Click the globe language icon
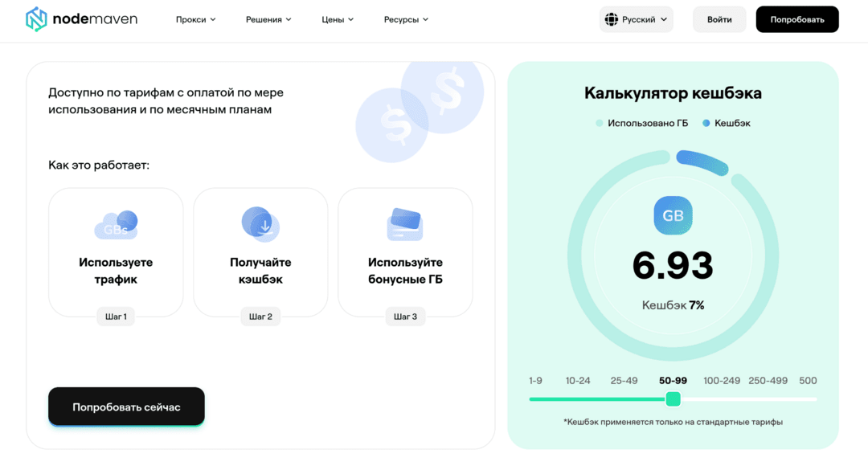The image size is (868, 474). pyautogui.click(x=611, y=19)
